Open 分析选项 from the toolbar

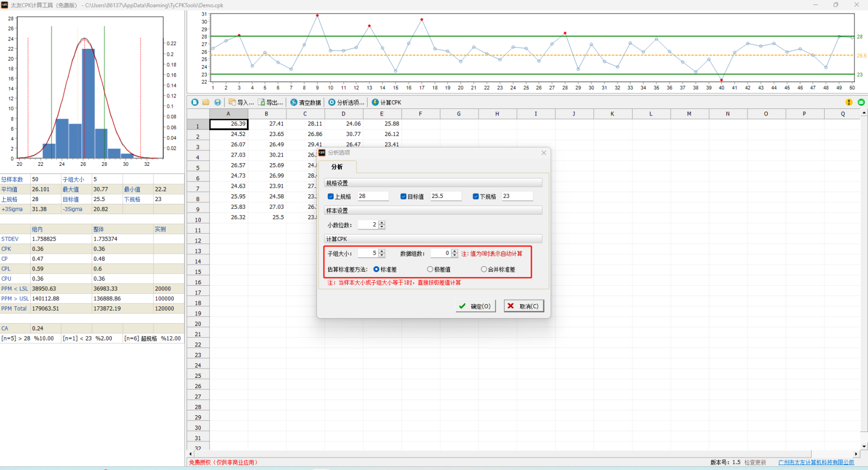point(346,102)
